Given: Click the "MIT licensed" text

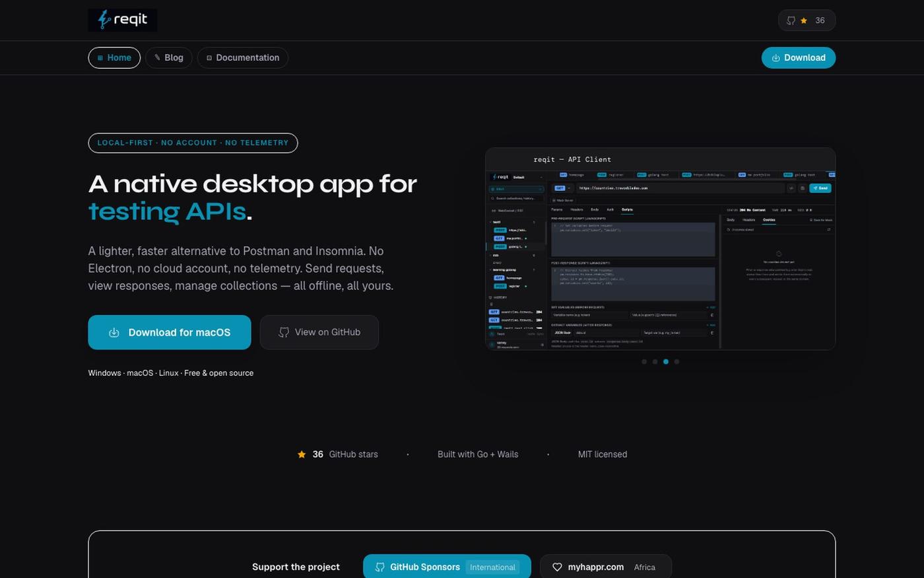Looking at the screenshot, I should [603, 454].
